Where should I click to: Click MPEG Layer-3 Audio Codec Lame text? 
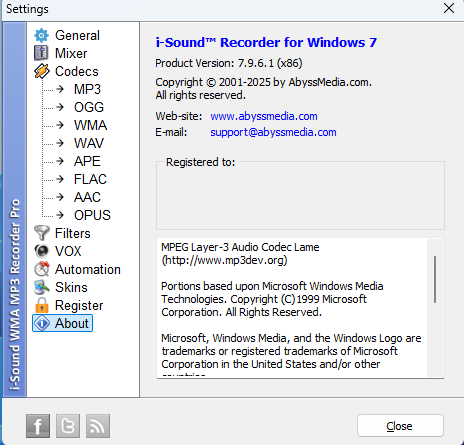pos(240,247)
